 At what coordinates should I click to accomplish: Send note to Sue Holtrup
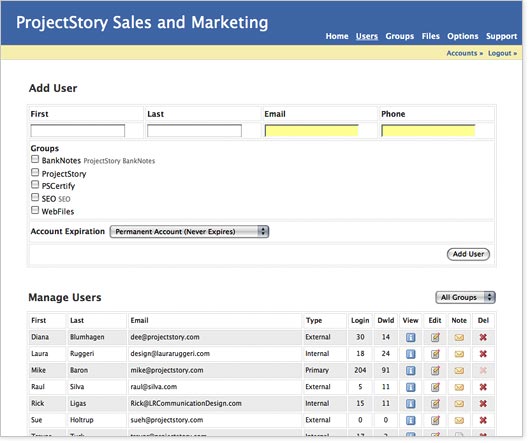tap(459, 420)
